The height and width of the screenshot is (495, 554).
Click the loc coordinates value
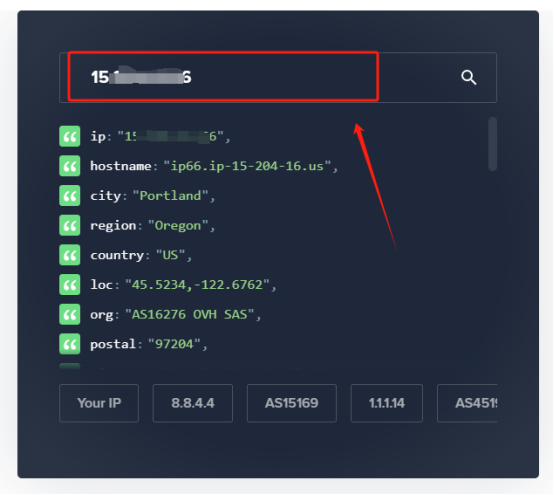coord(197,284)
